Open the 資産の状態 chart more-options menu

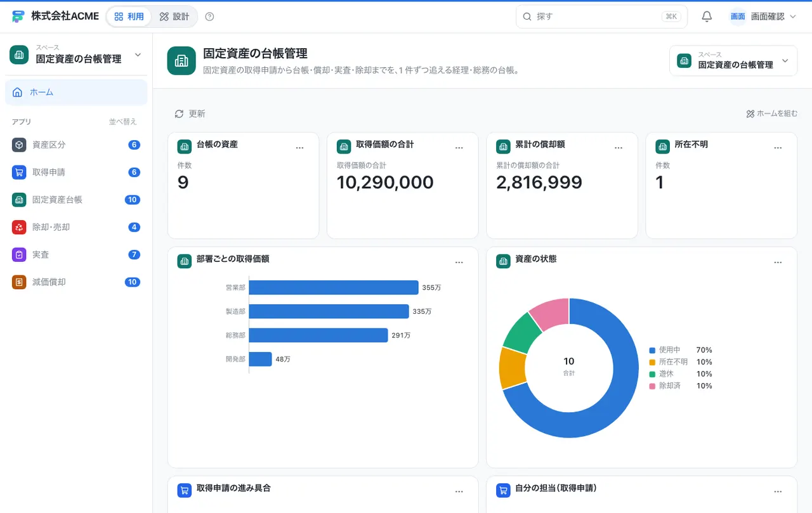pos(778,263)
